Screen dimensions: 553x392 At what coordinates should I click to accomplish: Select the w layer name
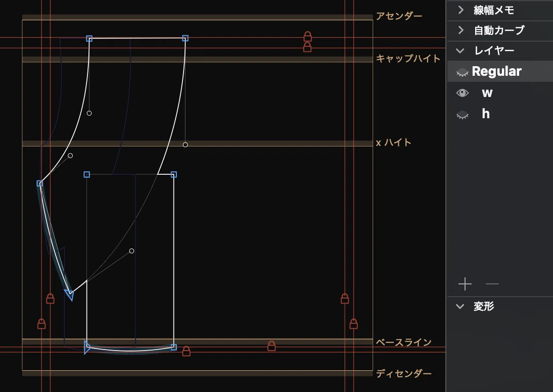tap(487, 93)
